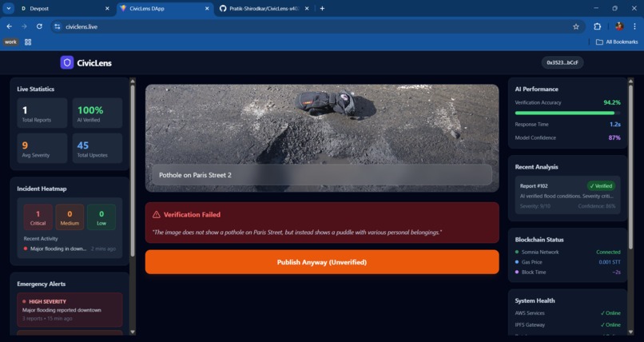Open the work bookmark
The image size is (644, 342).
[10, 42]
